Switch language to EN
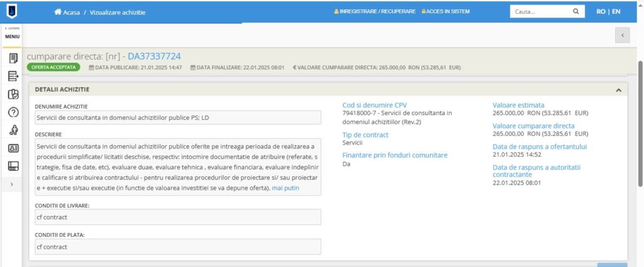The height and width of the screenshot is (267, 644). 616,12
